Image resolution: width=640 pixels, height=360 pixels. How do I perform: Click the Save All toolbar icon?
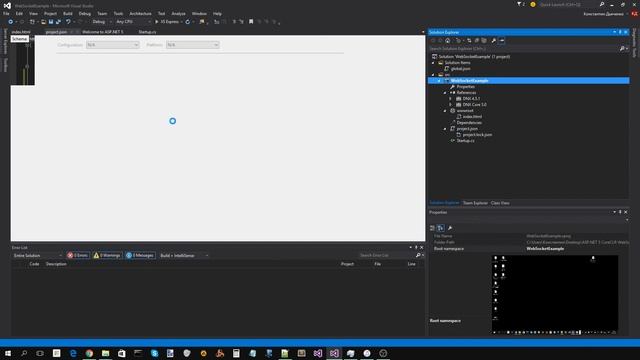click(x=58, y=22)
